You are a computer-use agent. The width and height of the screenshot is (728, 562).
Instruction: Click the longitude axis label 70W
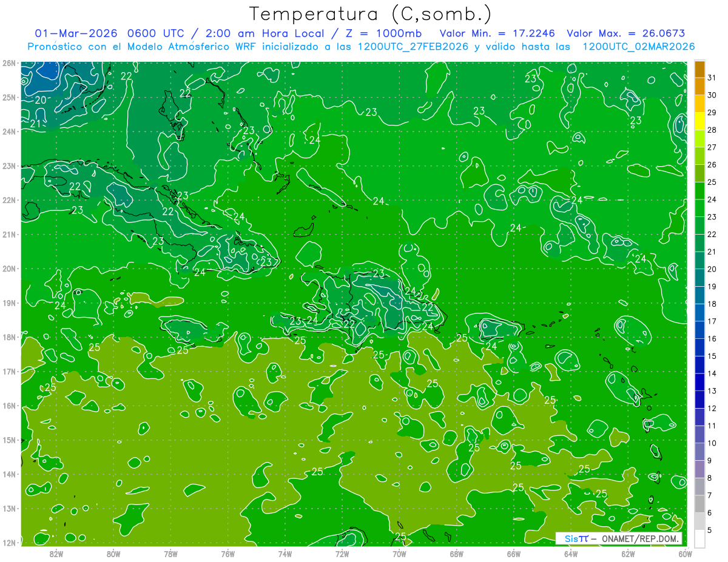coord(399,554)
